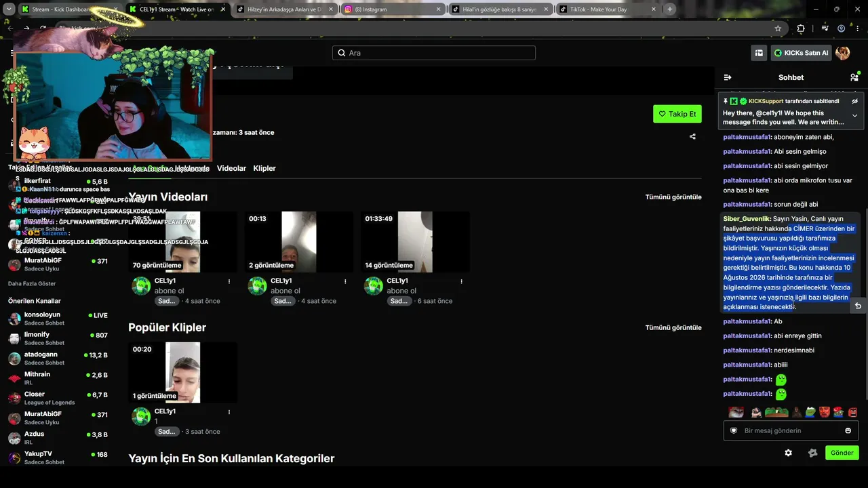Image resolution: width=868 pixels, height=488 pixels.
Task: Switch to the TikTok - Make Your Day tab
Action: tap(608, 9)
